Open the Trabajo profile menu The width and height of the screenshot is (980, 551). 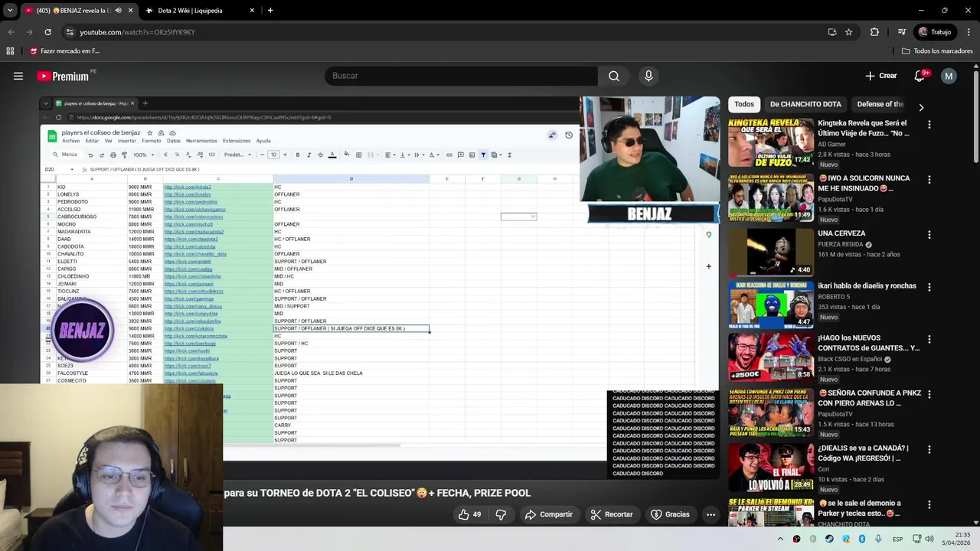click(x=936, y=32)
